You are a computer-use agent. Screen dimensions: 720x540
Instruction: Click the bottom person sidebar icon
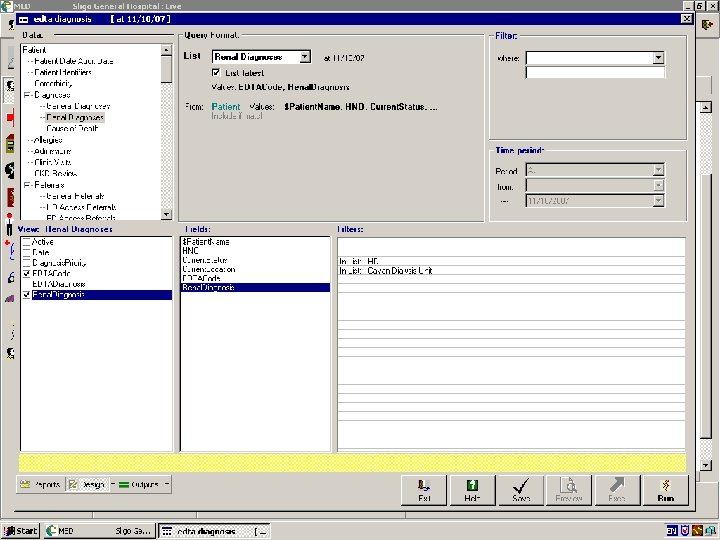pos(10,353)
